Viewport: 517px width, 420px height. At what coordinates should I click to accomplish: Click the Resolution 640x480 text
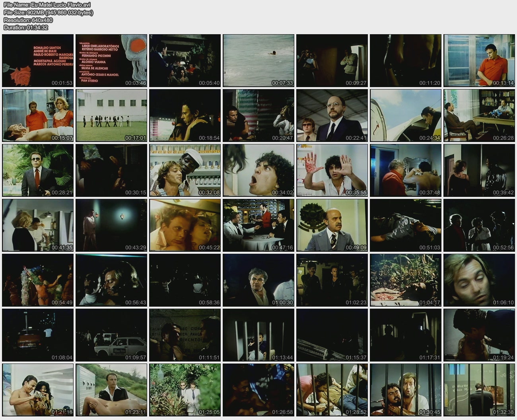(x=28, y=20)
